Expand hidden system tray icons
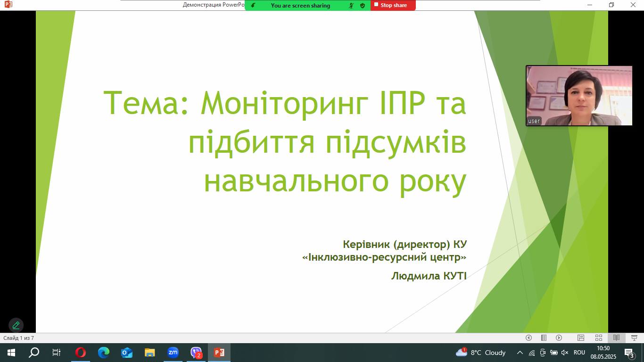The height and width of the screenshot is (362, 644). point(520,353)
